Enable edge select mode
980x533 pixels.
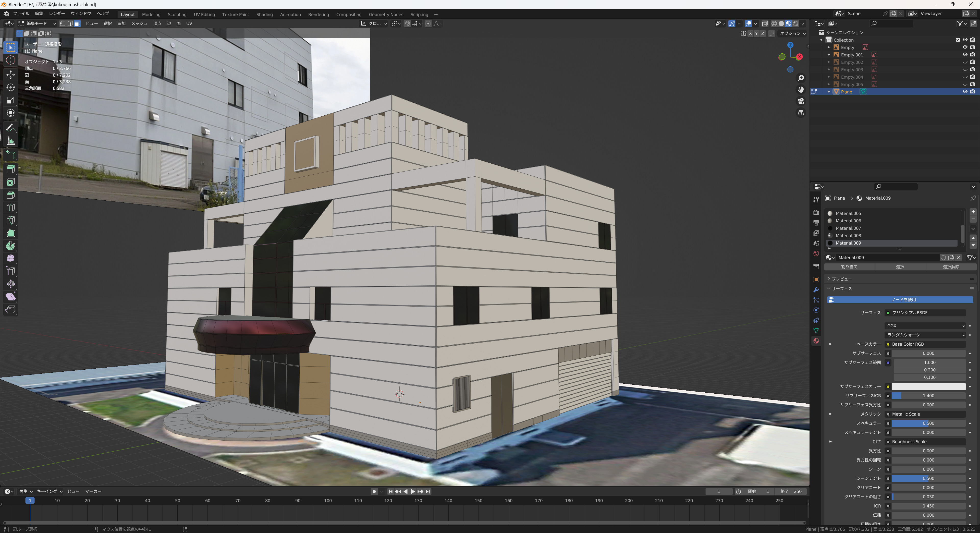pos(70,23)
